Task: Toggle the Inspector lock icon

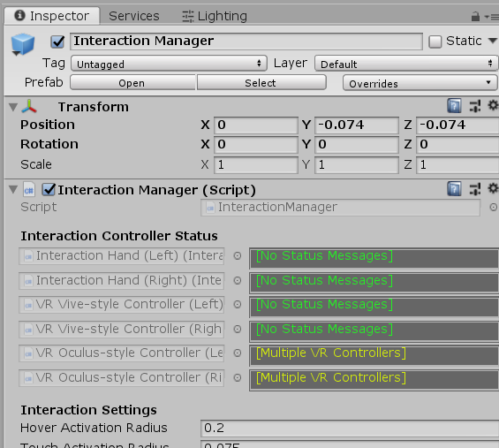Action: coord(475,16)
